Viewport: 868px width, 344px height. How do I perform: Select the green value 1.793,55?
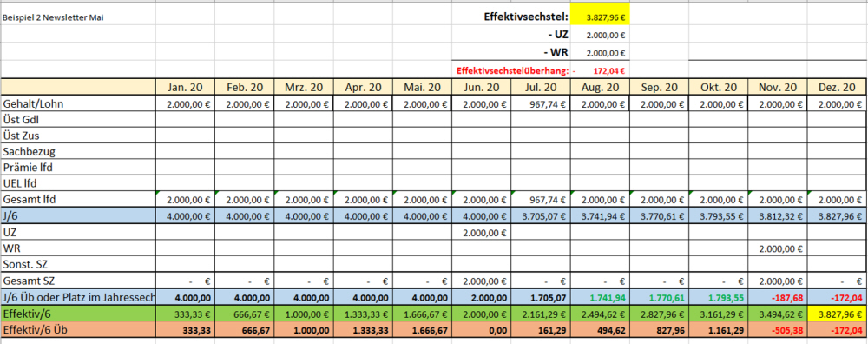[718, 297]
